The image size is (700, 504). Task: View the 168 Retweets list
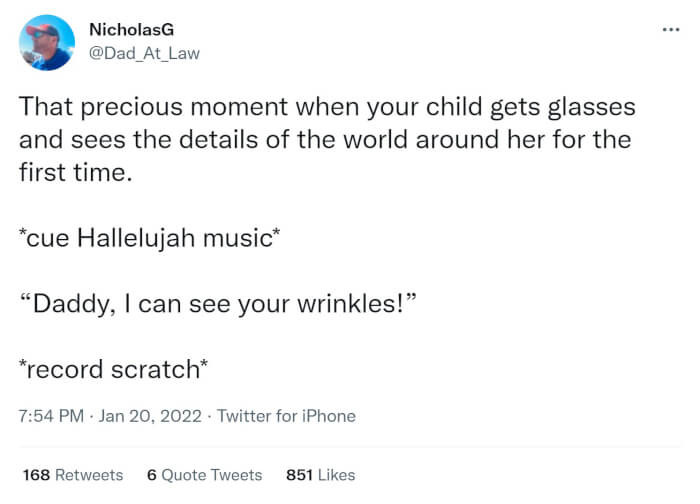pos(72,475)
